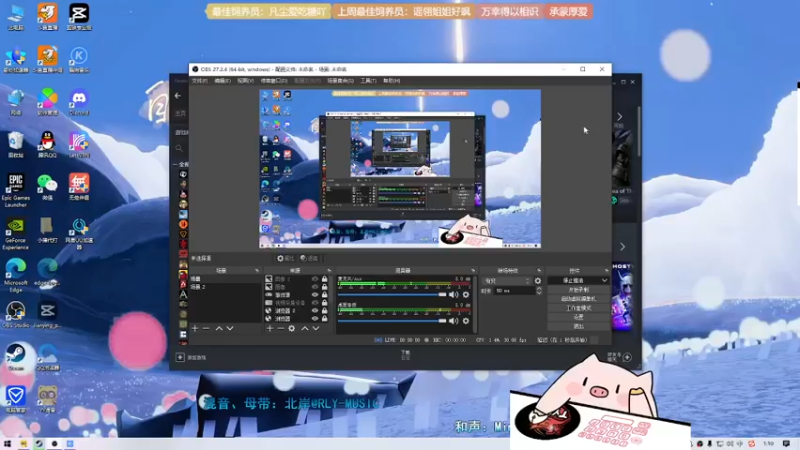Open the GeForce Experience desktop icon
Image resolution: width=800 pixels, height=450 pixels.
(15, 234)
